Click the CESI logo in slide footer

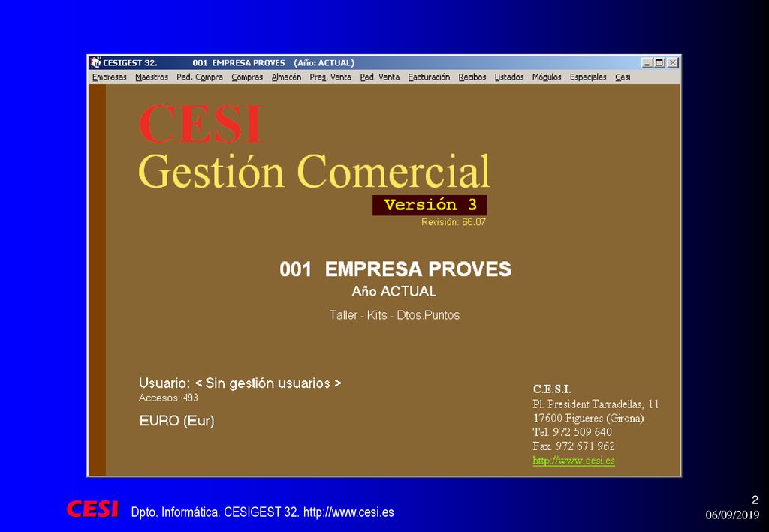click(92, 509)
